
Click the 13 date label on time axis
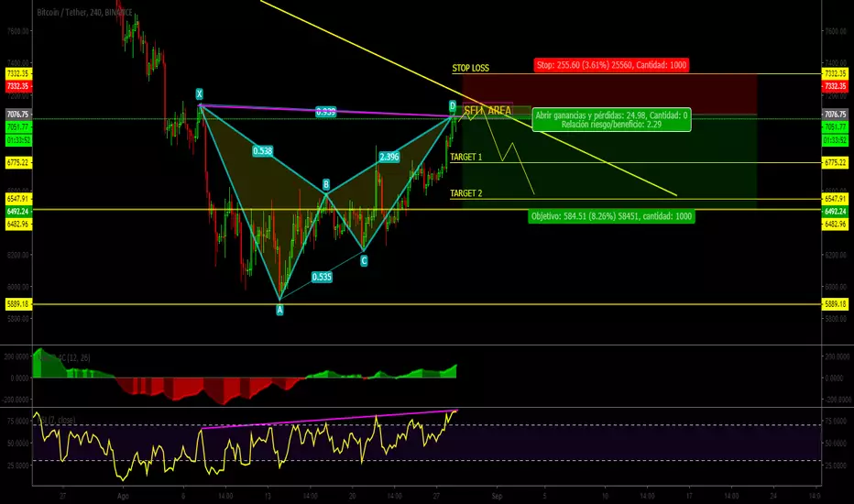[268, 497]
